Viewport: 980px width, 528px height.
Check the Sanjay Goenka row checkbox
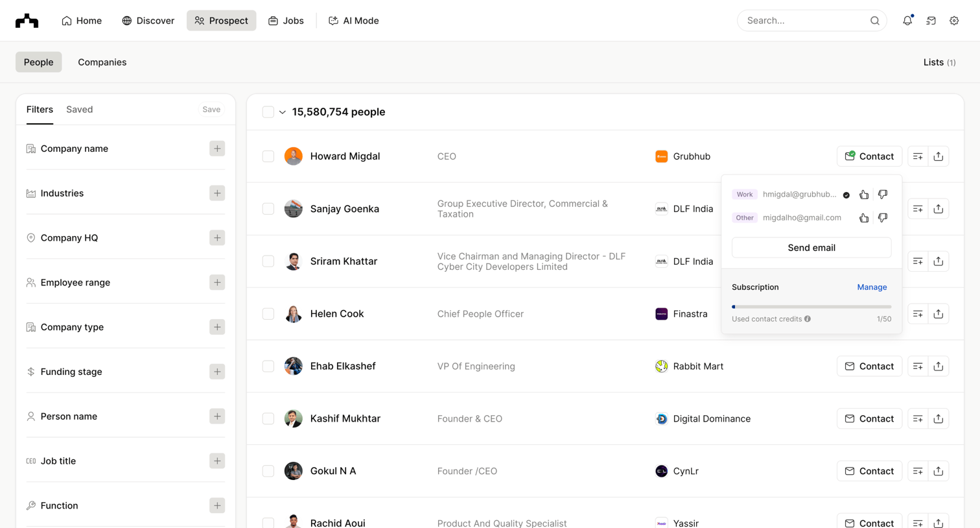pos(268,209)
